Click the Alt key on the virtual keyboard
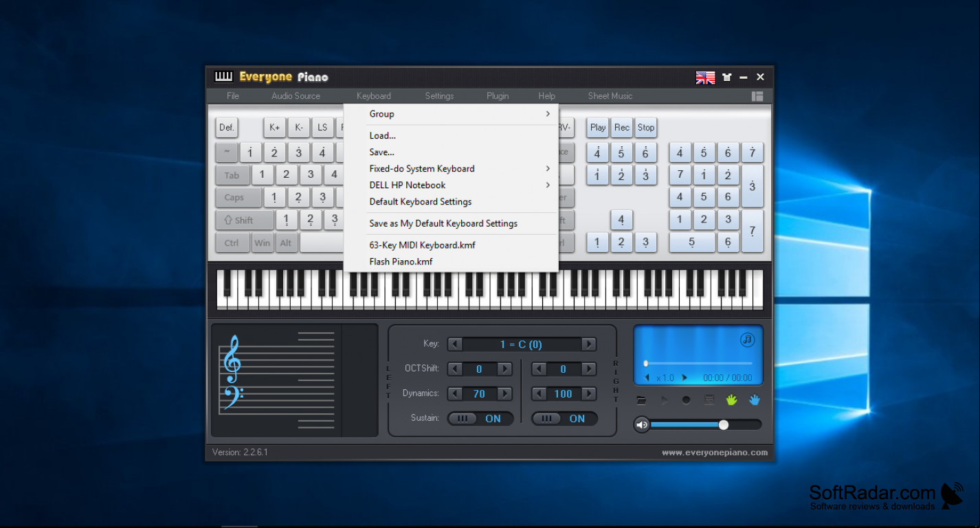Image resolution: width=980 pixels, height=528 pixels. pyautogui.click(x=286, y=243)
